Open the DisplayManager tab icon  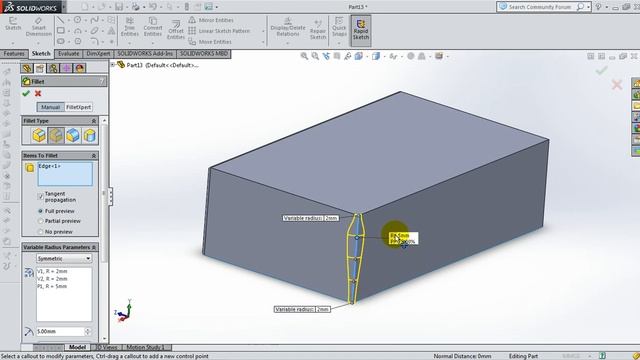coord(80,68)
